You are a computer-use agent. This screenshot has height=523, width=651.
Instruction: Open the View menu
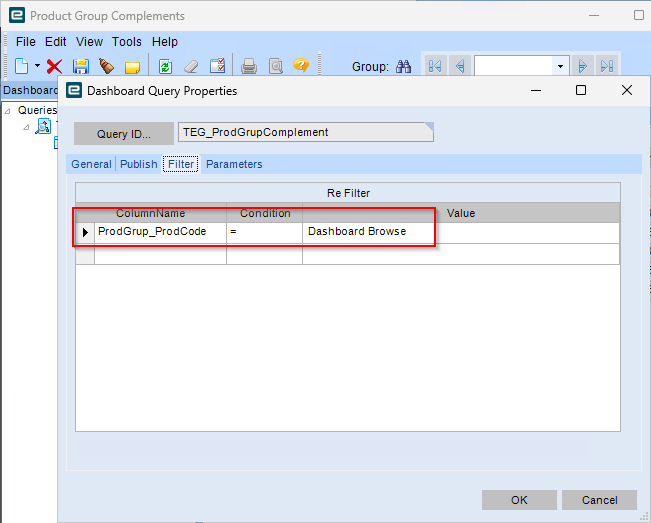click(x=89, y=42)
